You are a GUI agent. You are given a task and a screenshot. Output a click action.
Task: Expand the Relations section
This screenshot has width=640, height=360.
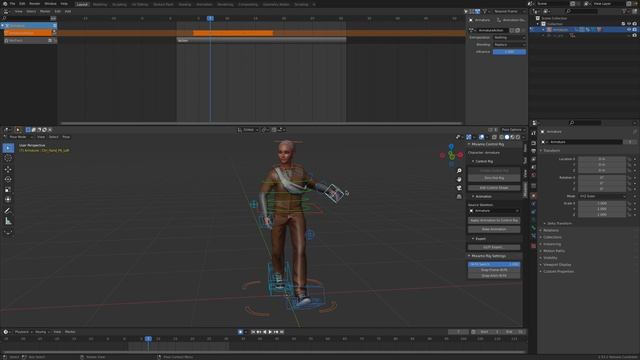[x=550, y=230]
